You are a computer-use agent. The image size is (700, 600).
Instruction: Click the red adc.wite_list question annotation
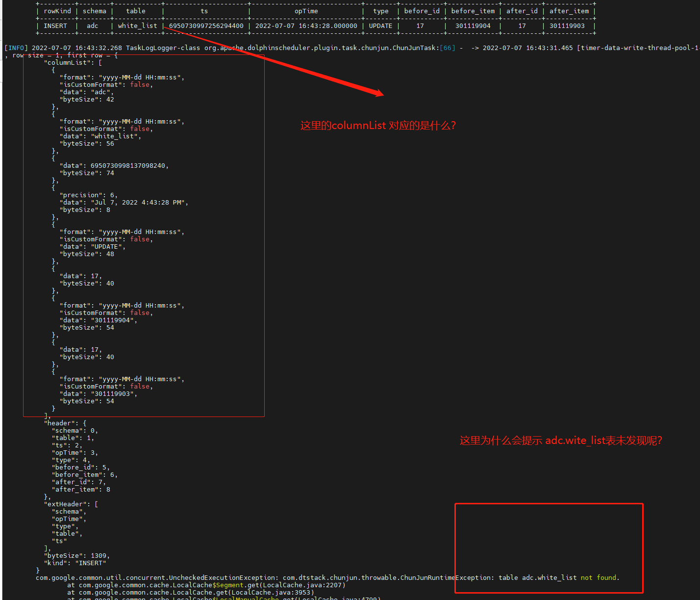point(560,440)
